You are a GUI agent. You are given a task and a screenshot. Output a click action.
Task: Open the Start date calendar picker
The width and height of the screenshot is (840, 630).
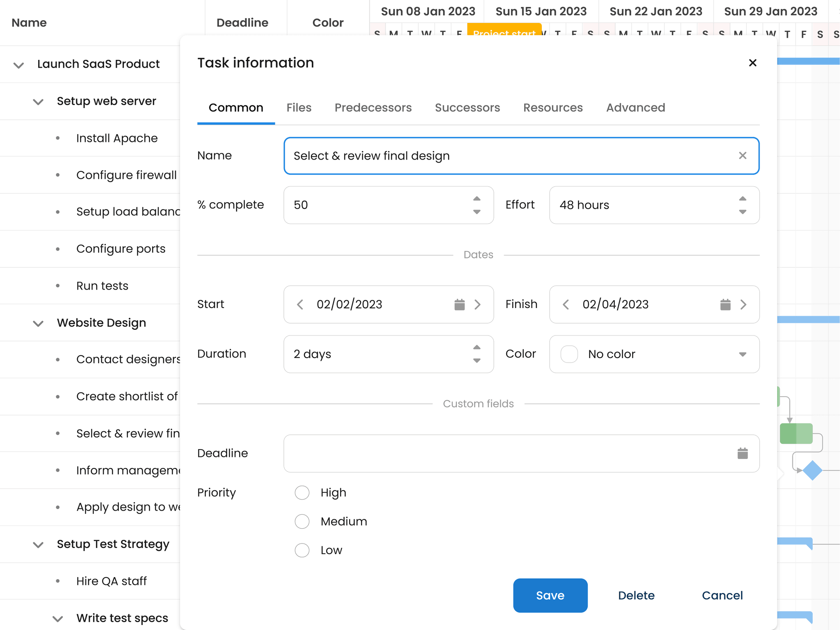[459, 304]
